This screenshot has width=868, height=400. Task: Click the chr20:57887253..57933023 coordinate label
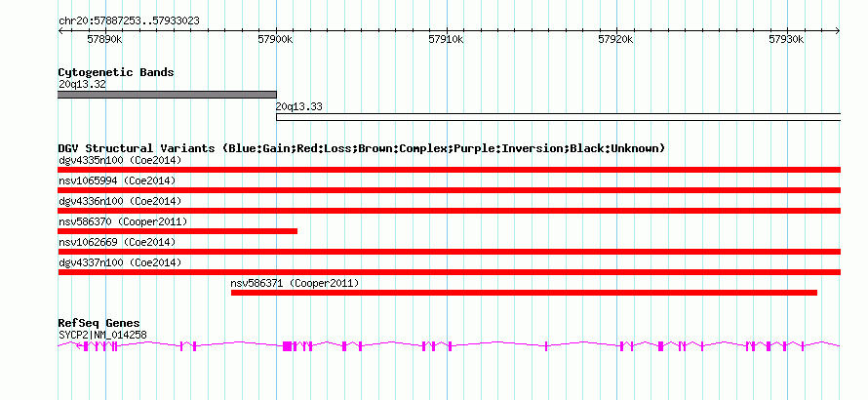pyautogui.click(x=129, y=21)
